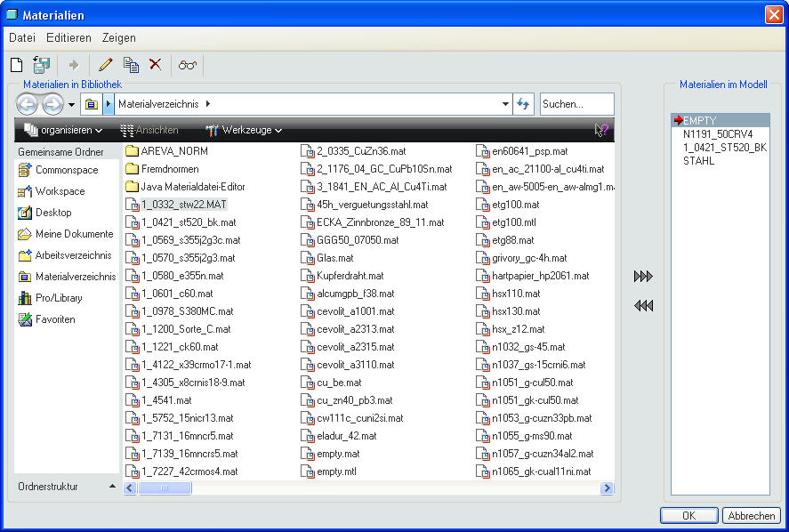
Task: Copy material using the duplicate pages icon
Action: [131, 65]
